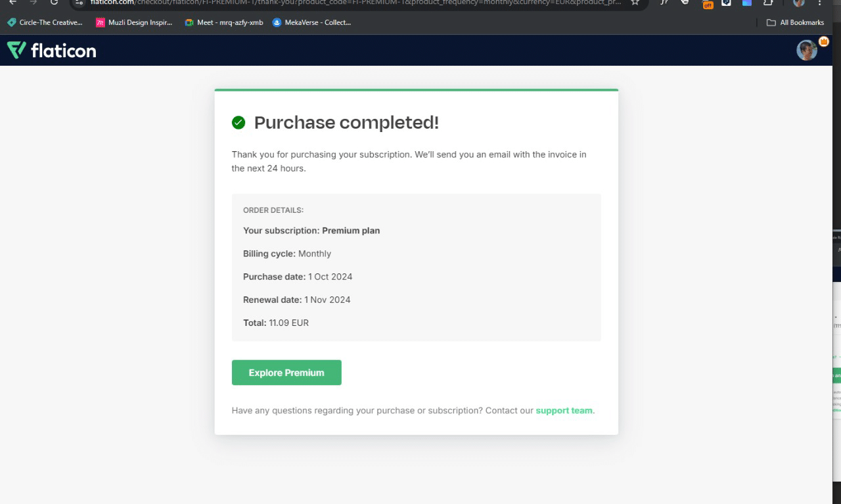Viewport: 841px width, 504px height.
Task: Open the browser Extensions puzzle icon
Action: [x=767, y=3]
